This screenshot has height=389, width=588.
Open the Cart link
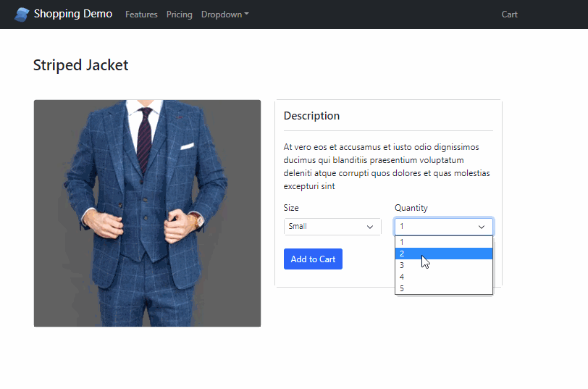509,14
